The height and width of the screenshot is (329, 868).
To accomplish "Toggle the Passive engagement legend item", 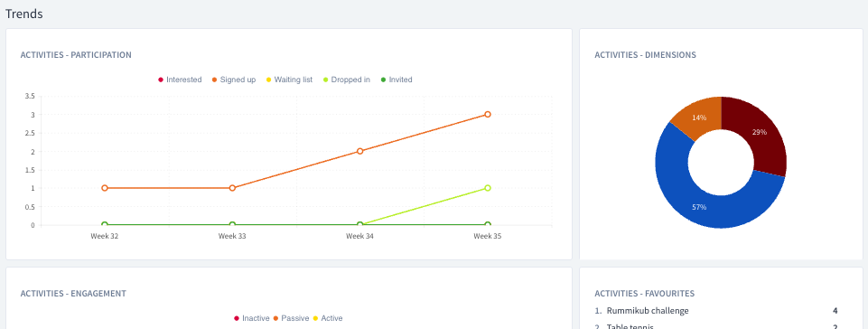I will pyautogui.click(x=291, y=318).
